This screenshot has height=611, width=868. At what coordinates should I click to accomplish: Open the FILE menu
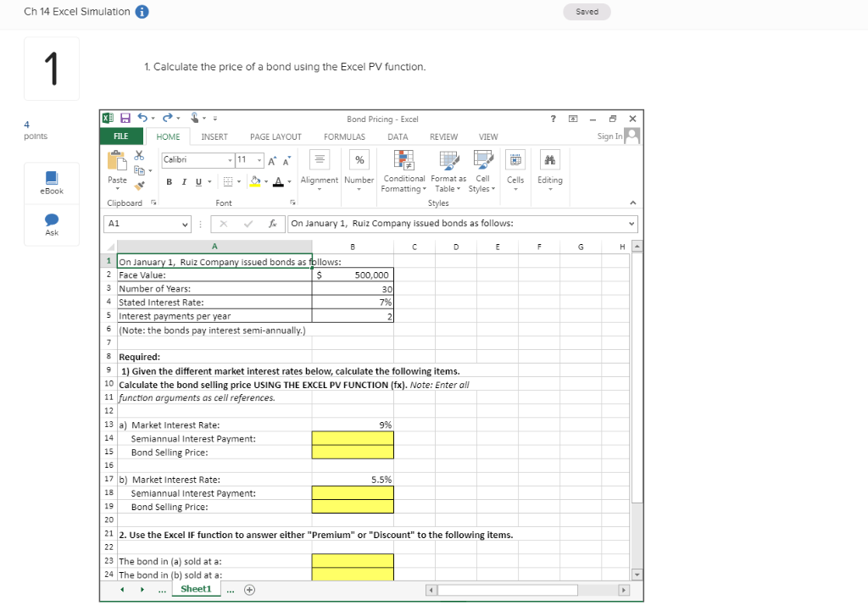[x=120, y=136]
